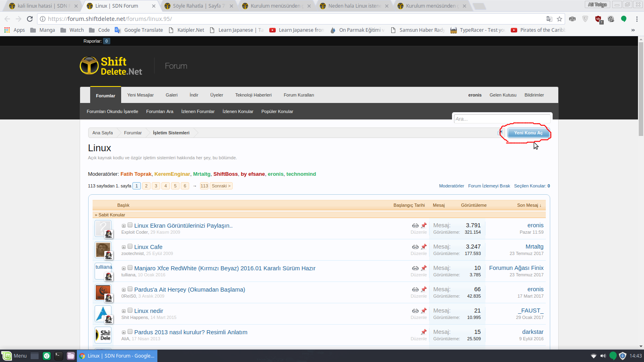The height and width of the screenshot is (362, 644).
Task: Tick checkbox for Linux nedir thread
Action: click(x=130, y=311)
